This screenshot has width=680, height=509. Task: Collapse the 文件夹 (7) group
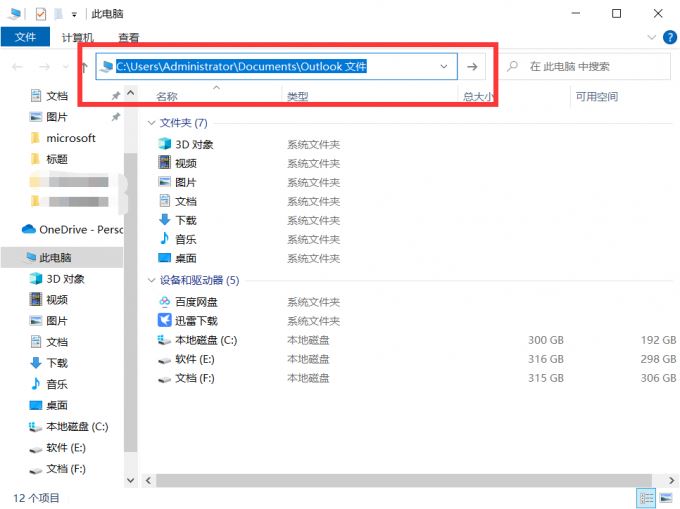pyautogui.click(x=152, y=123)
